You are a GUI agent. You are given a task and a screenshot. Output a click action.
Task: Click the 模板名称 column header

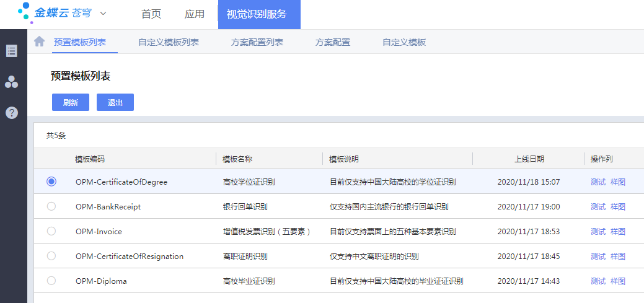coord(237,159)
